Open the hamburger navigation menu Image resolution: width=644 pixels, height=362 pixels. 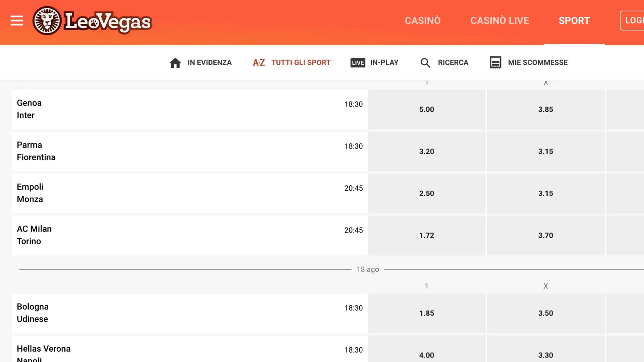pos(16,20)
